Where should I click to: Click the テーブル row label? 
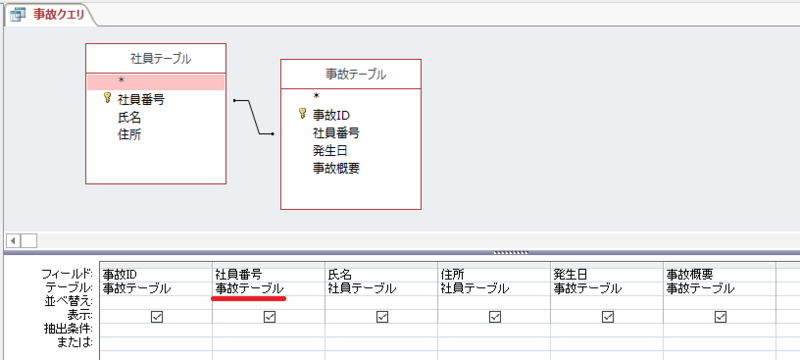click(x=69, y=288)
